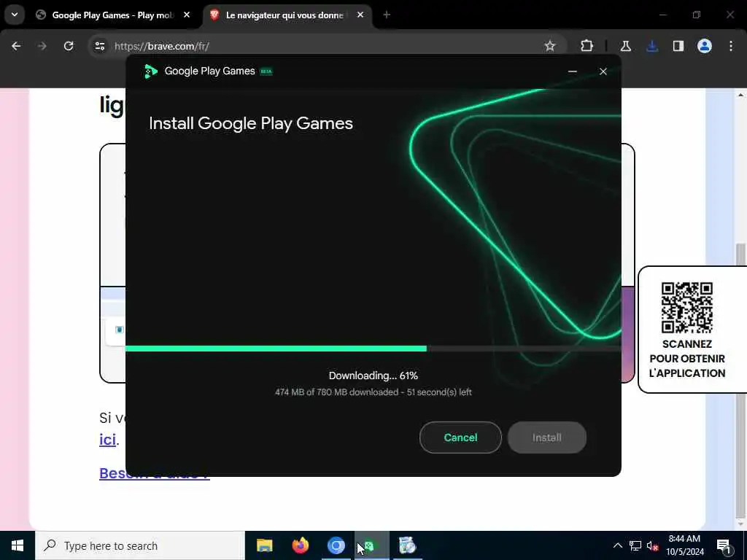This screenshot has width=747, height=560.
Task: Go forward in browser history
Action: tap(42, 46)
